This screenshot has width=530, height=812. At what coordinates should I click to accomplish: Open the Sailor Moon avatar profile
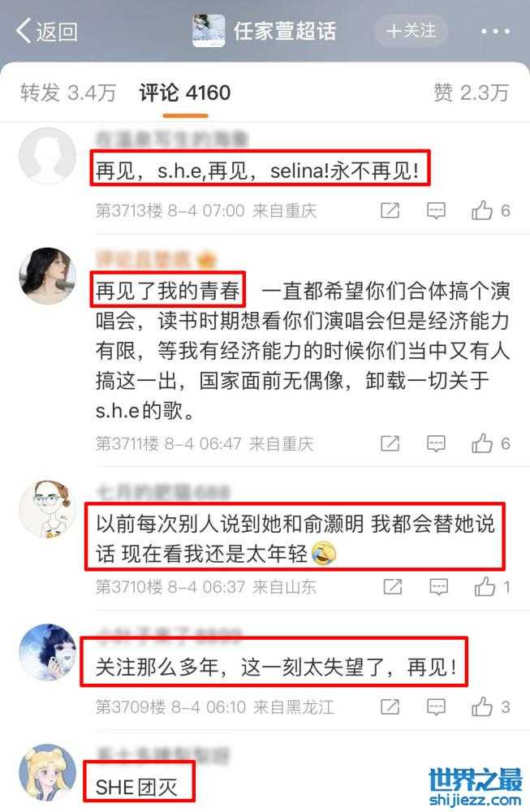(x=48, y=772)
